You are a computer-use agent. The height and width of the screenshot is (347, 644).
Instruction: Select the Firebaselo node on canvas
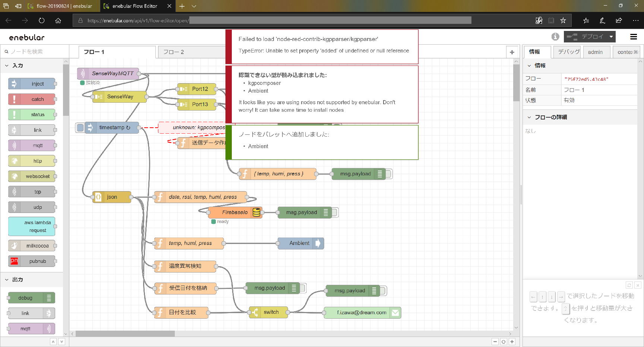[x=235, y=213]
